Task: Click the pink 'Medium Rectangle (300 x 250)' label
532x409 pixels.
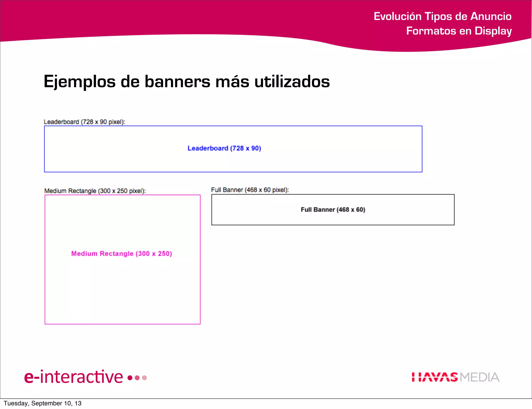Action: pos(122,254)
